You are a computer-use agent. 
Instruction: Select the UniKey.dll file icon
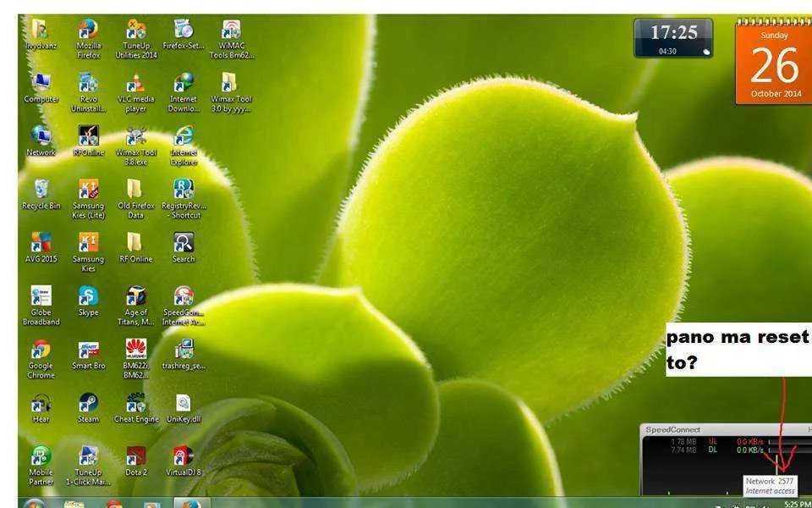[x=184, y=408]
